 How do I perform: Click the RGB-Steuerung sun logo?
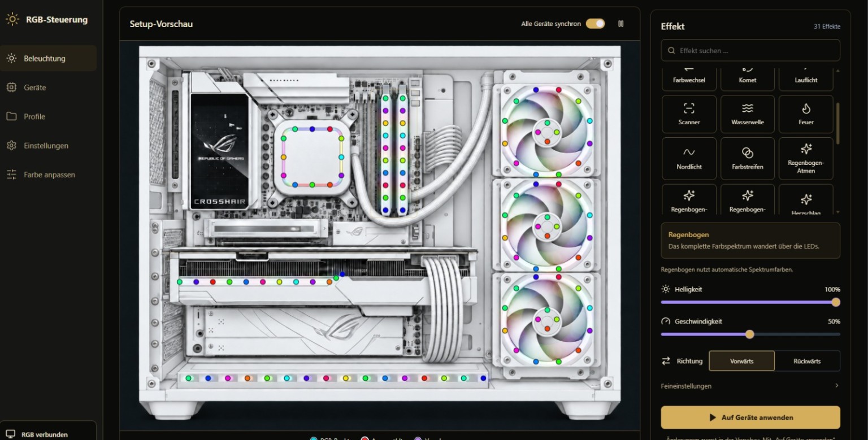[12, 19]
